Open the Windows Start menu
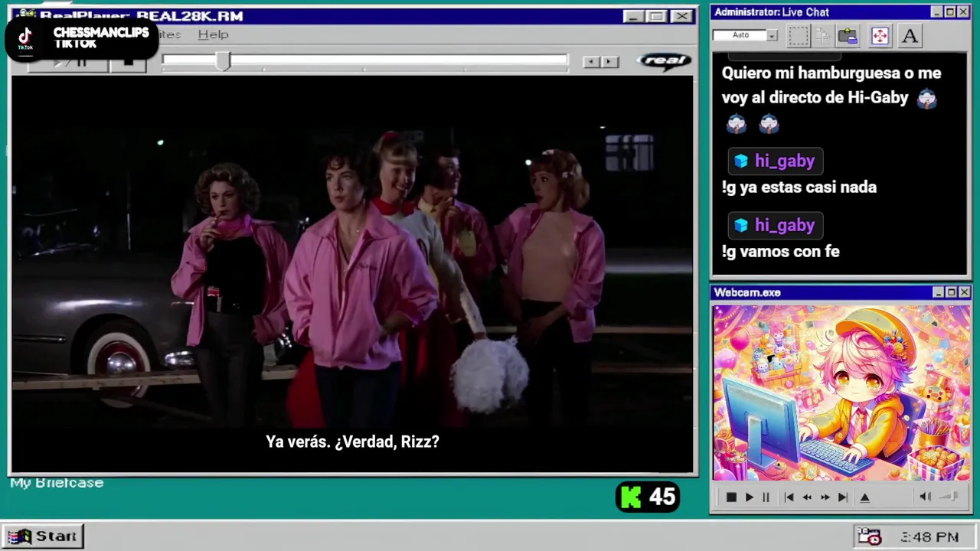 42,536
